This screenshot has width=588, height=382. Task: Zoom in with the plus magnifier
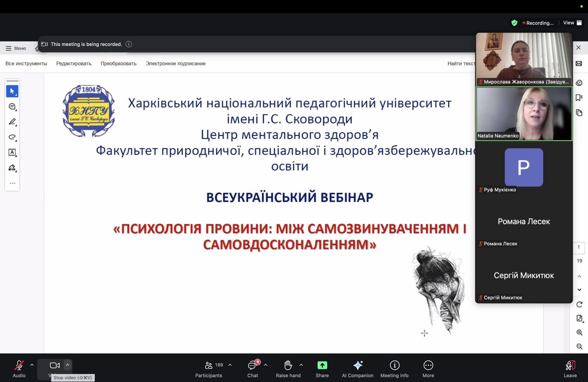pos(579,333)
